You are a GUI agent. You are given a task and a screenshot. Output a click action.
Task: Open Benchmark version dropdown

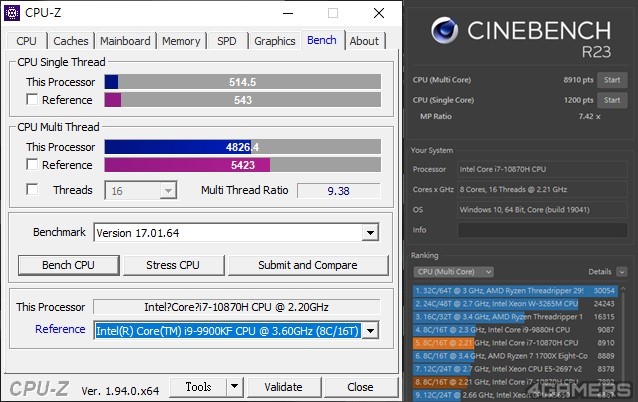point(370,233)
